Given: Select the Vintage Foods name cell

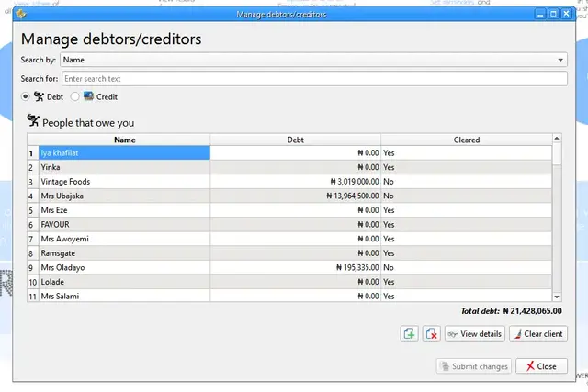Looking at the screenshot, I should [125, 182].
